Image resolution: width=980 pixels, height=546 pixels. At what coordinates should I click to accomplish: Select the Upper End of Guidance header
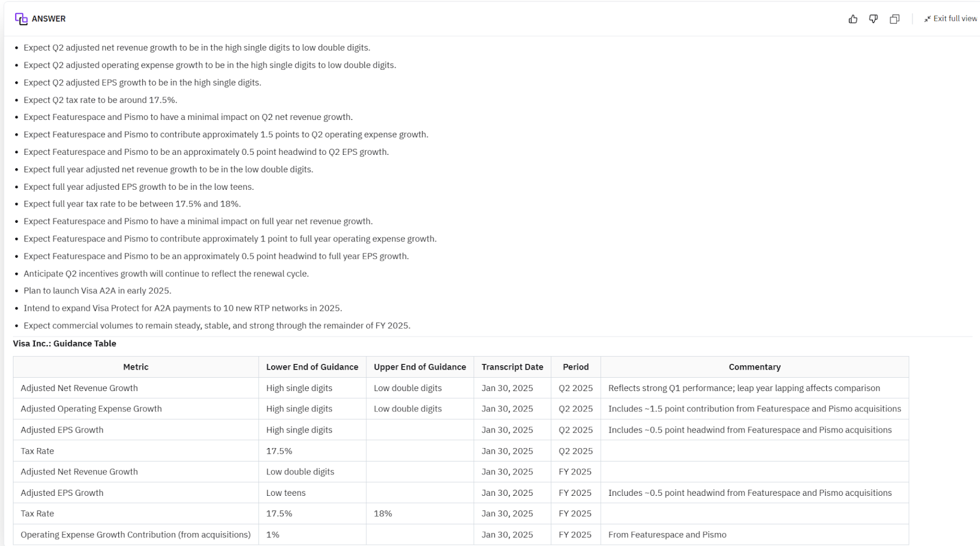coord(420,367)
